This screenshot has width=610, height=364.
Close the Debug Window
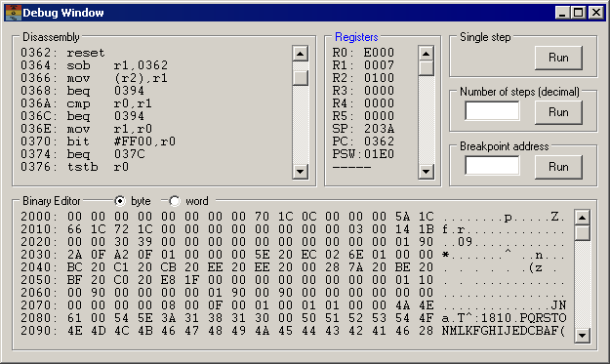pos(596,13)
